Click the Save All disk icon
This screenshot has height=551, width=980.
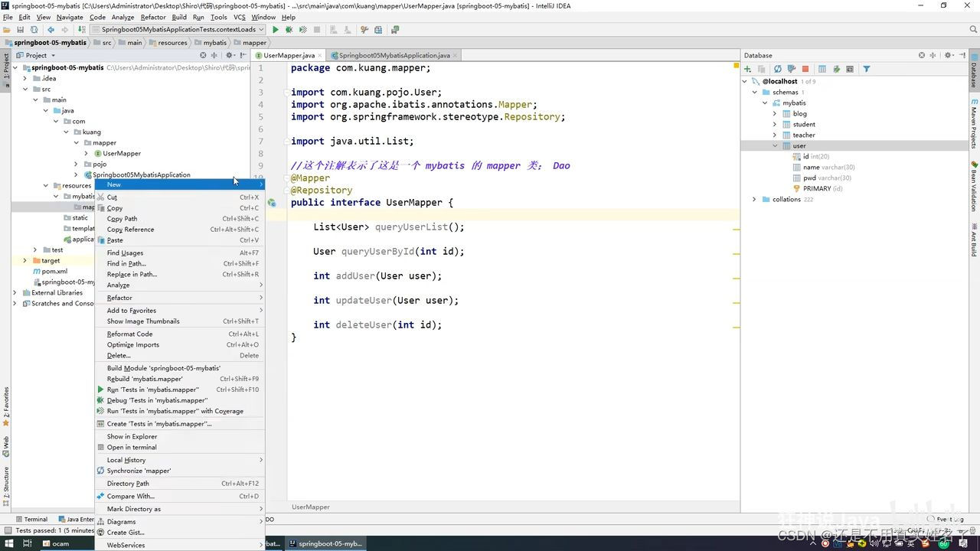(x=21, y=30)
